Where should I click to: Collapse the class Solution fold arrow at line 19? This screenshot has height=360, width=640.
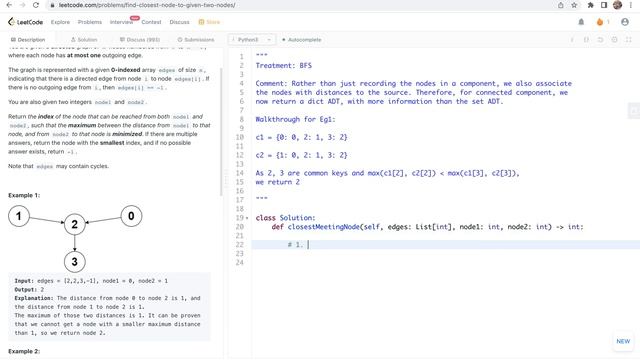[247, 218]
